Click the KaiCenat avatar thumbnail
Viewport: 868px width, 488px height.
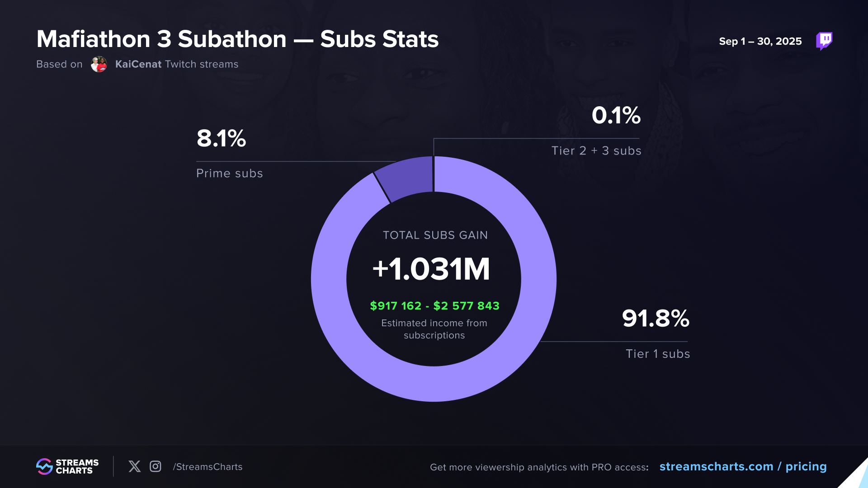coord(99,65)
